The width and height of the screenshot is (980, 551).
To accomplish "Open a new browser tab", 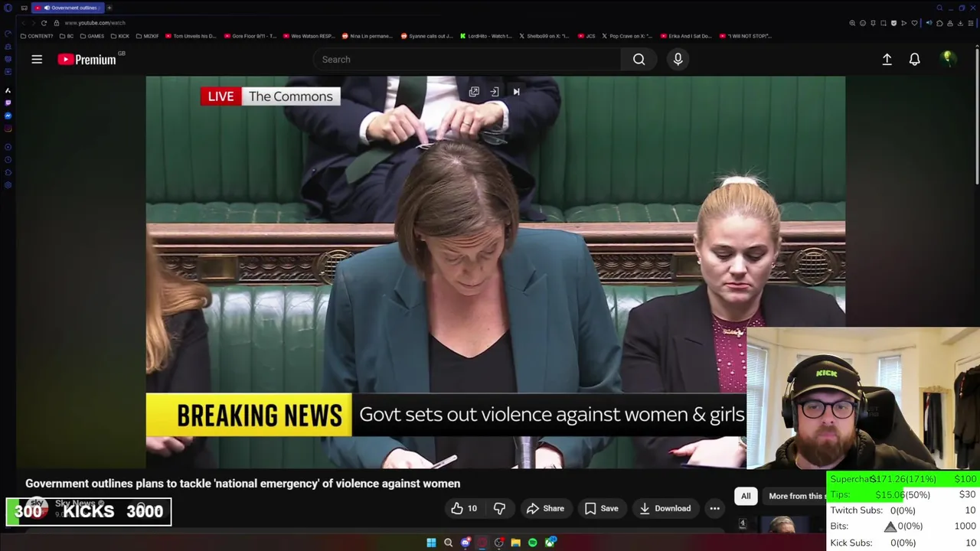I will (x=109, y=8).
